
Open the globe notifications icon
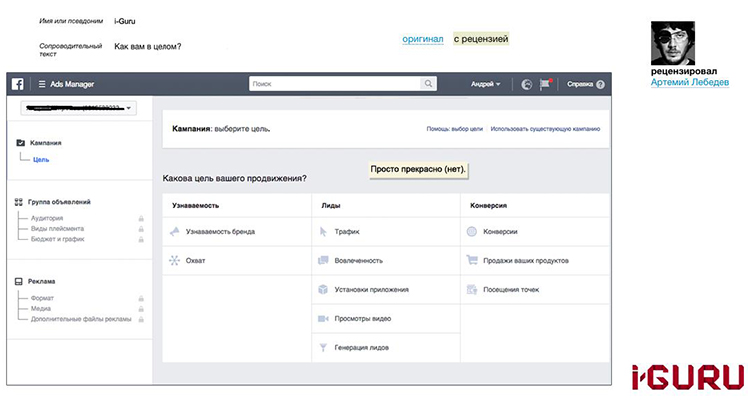526,84
